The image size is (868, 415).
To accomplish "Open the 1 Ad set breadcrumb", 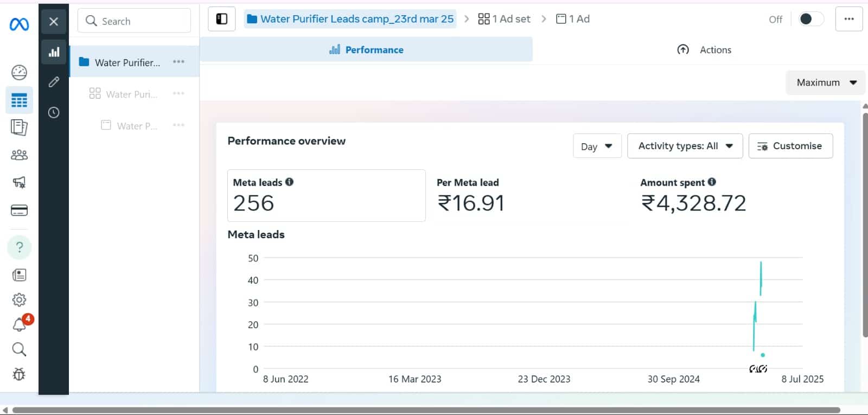I will [504, 19].
